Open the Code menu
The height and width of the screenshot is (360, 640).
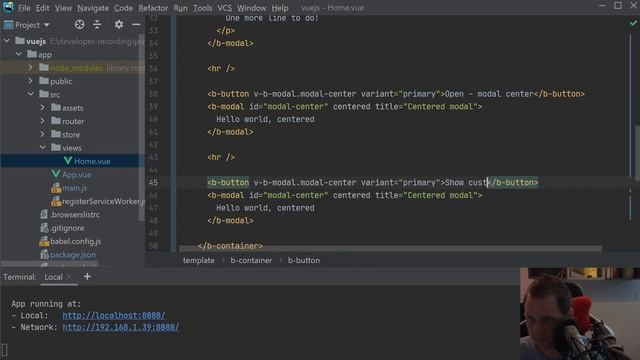[x=123, y=8]
